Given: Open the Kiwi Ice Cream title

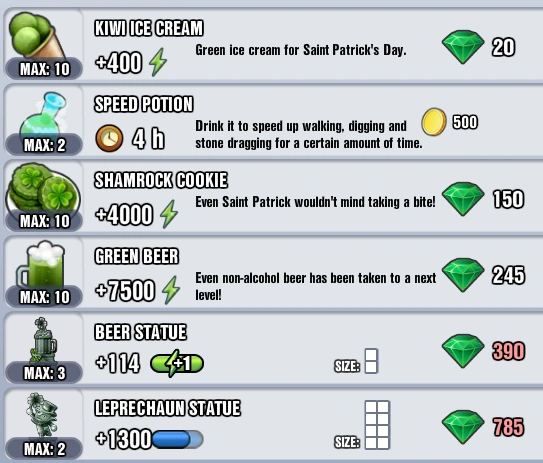Looking at the screenshot, I should tap(149, 28).
